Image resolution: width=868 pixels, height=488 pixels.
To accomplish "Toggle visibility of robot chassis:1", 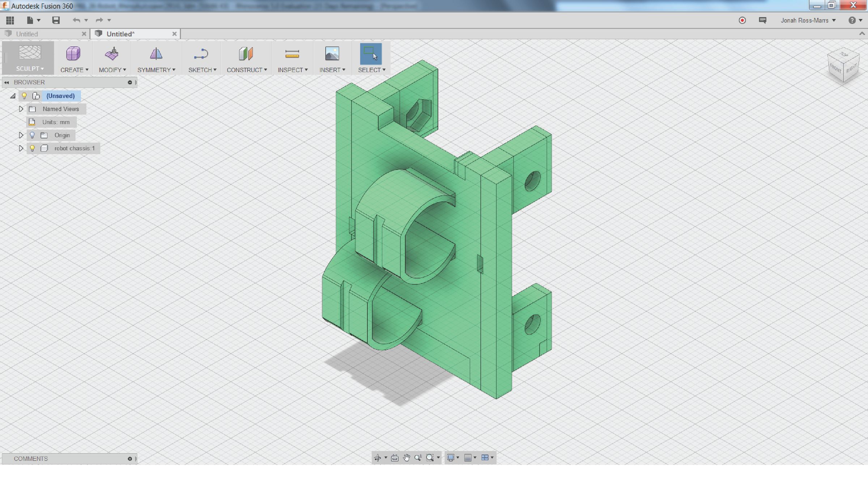I will [32, 148].
